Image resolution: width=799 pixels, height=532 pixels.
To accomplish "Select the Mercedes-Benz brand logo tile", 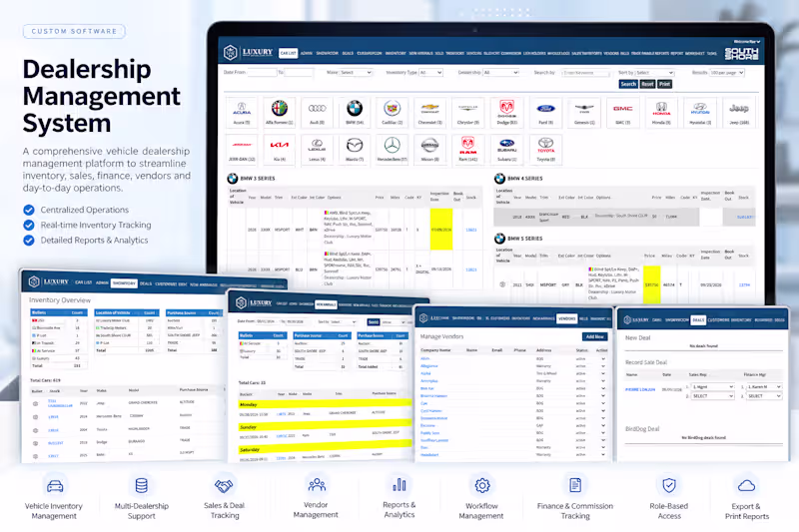I will point(393,149).
